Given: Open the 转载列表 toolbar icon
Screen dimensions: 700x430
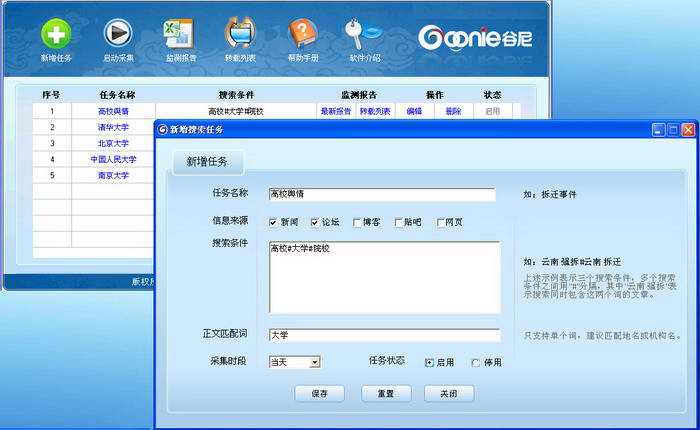Looking at the screenshot, I should click(240, 33).
